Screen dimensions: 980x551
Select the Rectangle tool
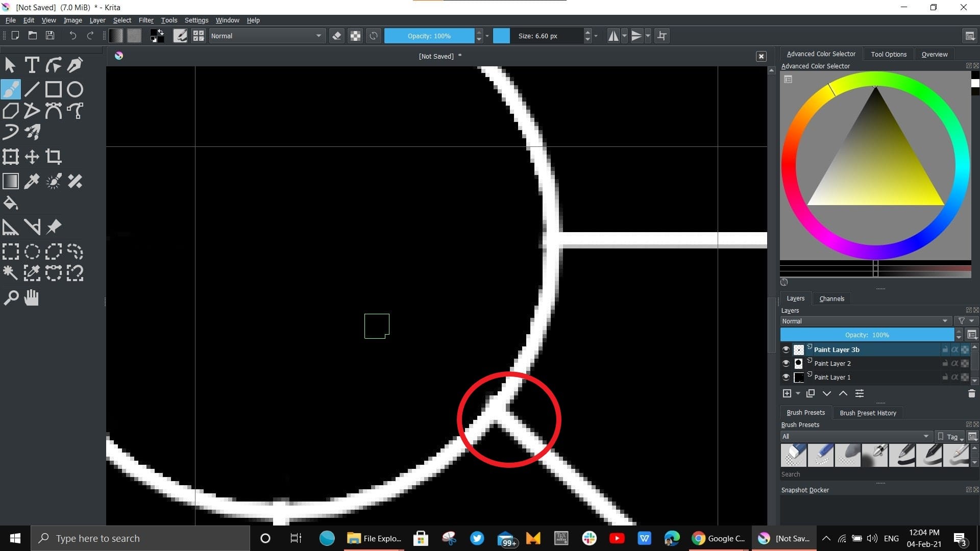pyautogui.click(x=53, y=89)
